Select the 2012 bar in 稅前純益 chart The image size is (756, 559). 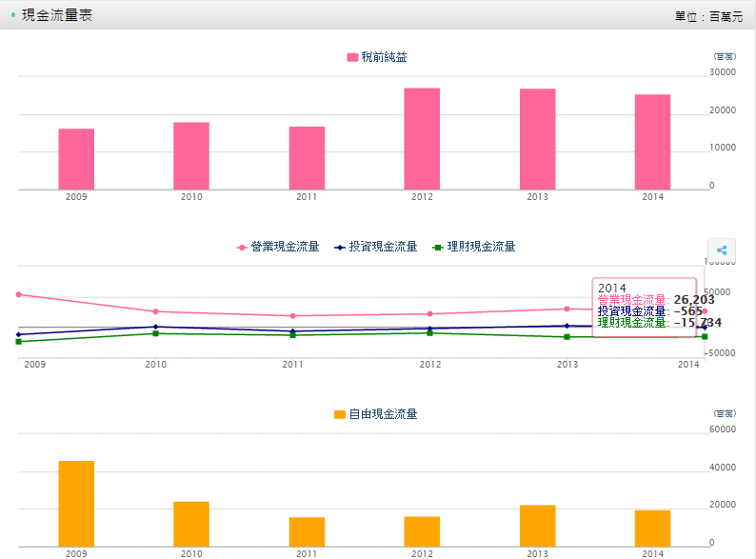click(422, 139)
